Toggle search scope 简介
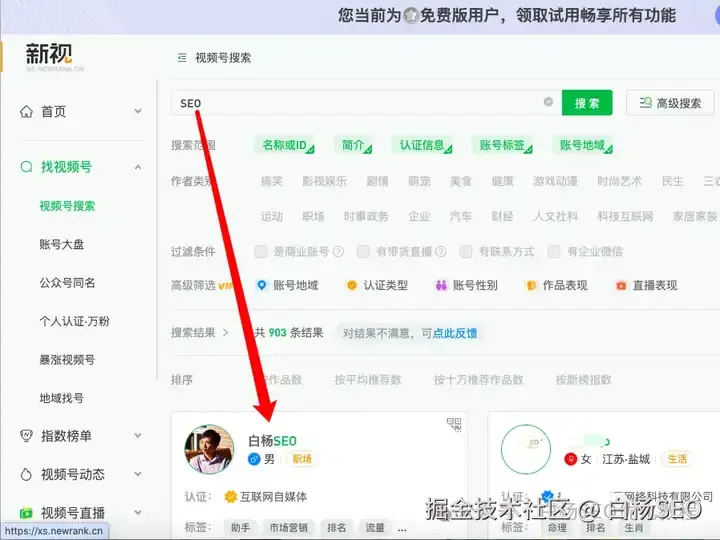 353,145
